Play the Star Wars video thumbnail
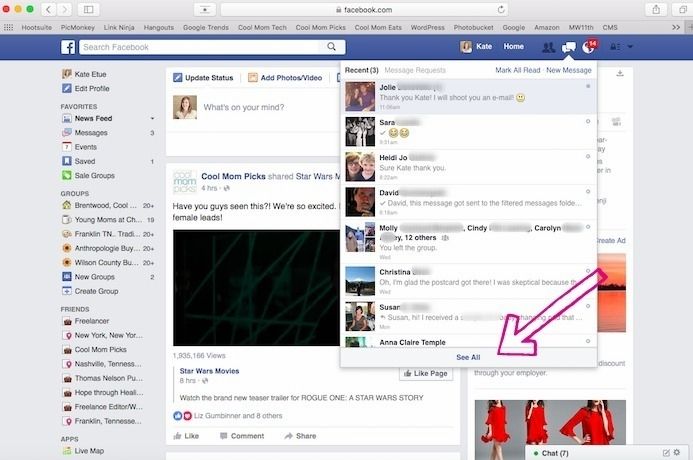This screenshot has width=693, height=460. tap(256, 288)
